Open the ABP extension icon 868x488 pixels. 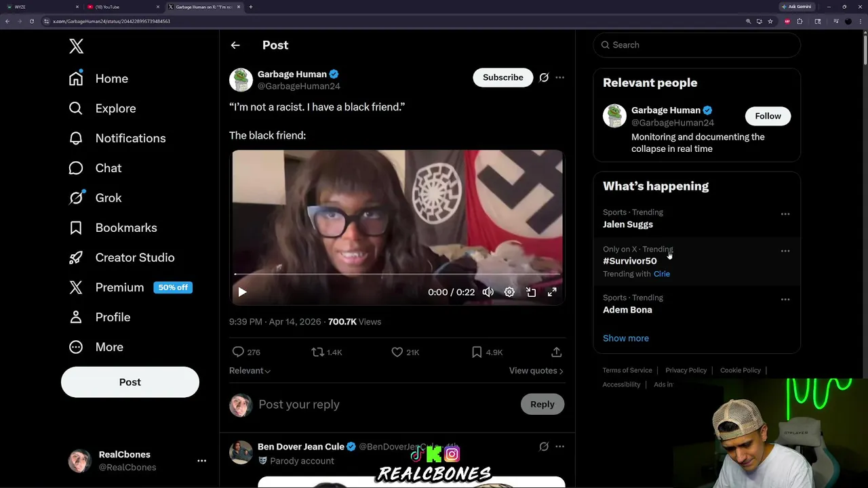[787, 21]
